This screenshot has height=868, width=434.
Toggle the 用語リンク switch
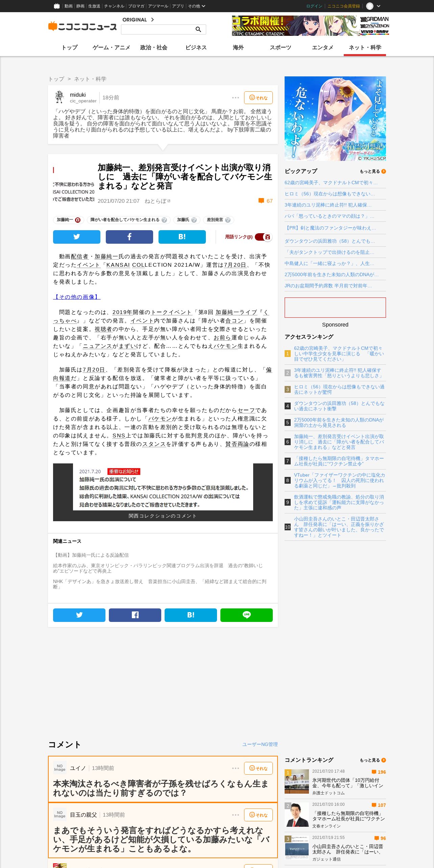[264, 237]
